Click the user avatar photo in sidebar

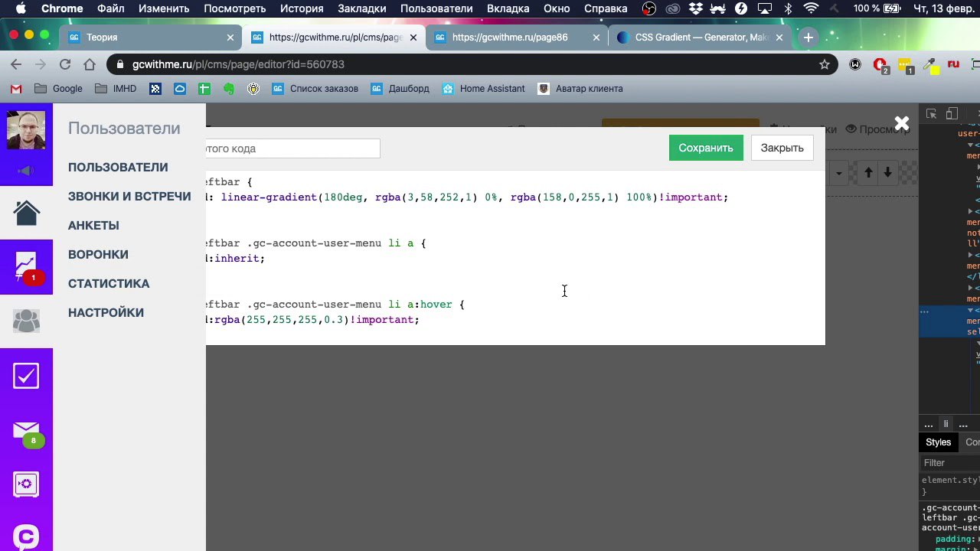[26, 130]
